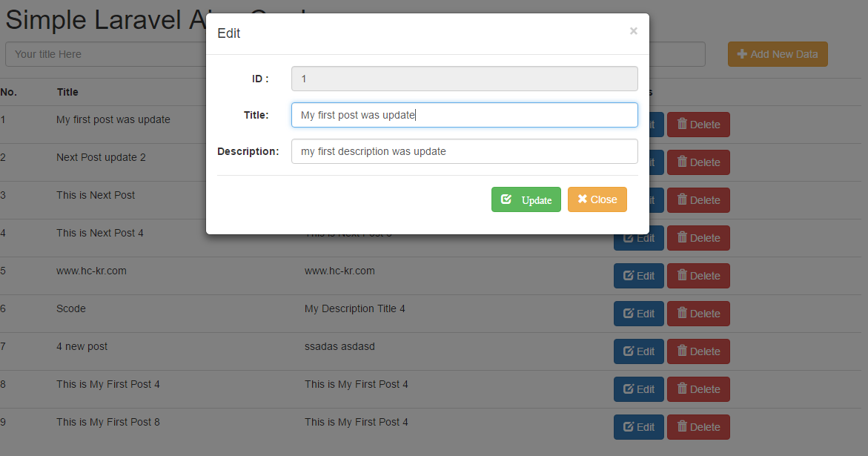Click Edit button for the Scode row
The image size is (868, 456).
pos(638,313)
